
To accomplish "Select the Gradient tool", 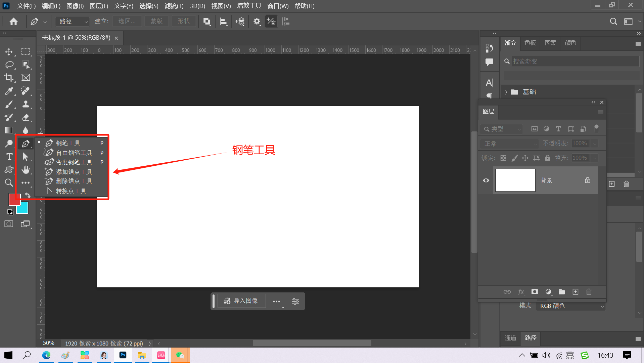I will coord(9,130).
